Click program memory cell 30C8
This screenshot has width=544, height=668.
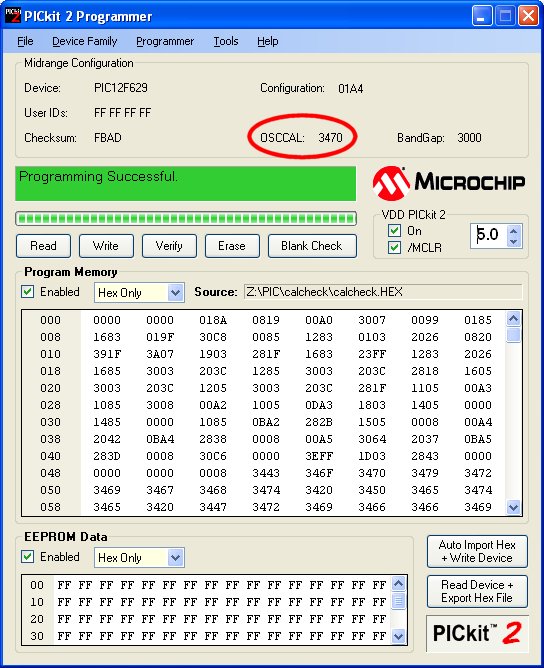[213, 337]
